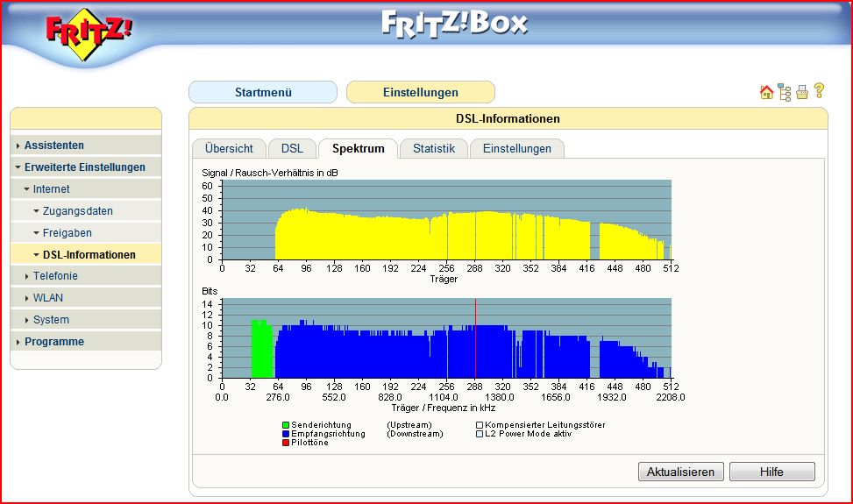
Task: Toggle the Zugangsdaten arrow
Action: click(37, 211)
